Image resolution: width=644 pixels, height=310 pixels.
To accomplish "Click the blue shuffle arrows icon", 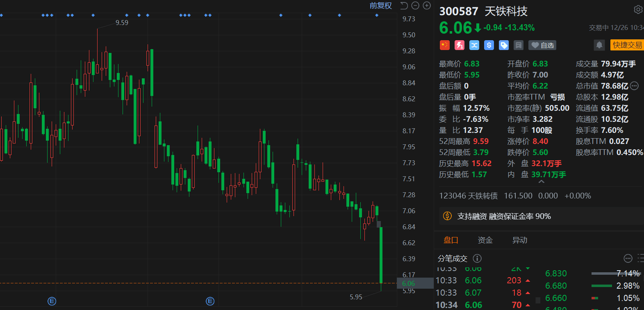I will (x=474, y=45).
